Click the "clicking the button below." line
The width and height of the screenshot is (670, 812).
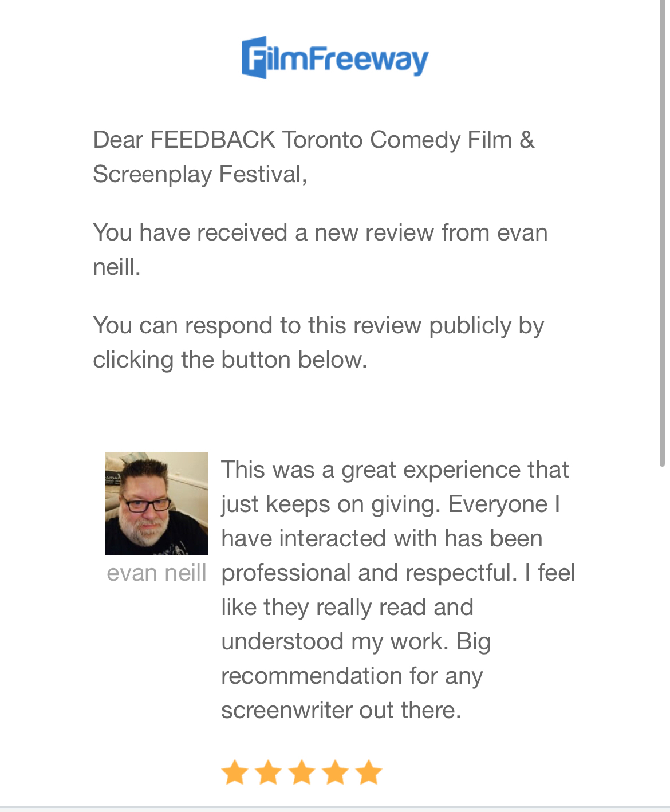coord(230,360)
